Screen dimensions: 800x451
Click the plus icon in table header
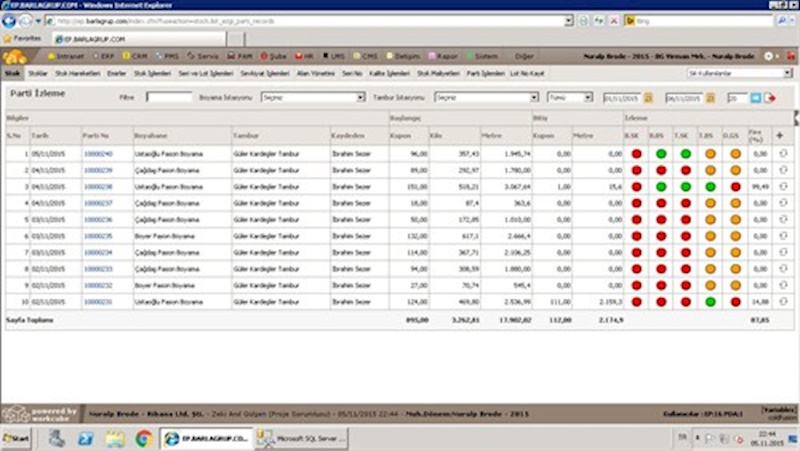tap(780, 135)
